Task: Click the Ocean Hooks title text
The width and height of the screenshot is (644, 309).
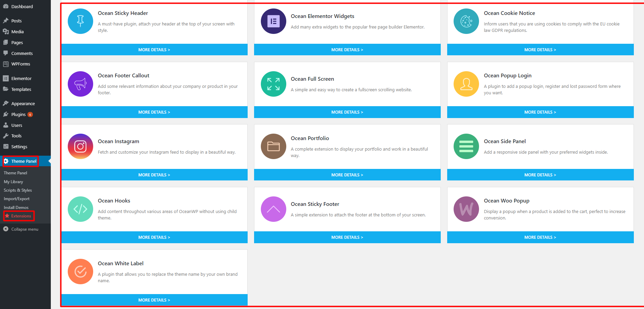Action: pyautogui.click(x=114, y=201)
